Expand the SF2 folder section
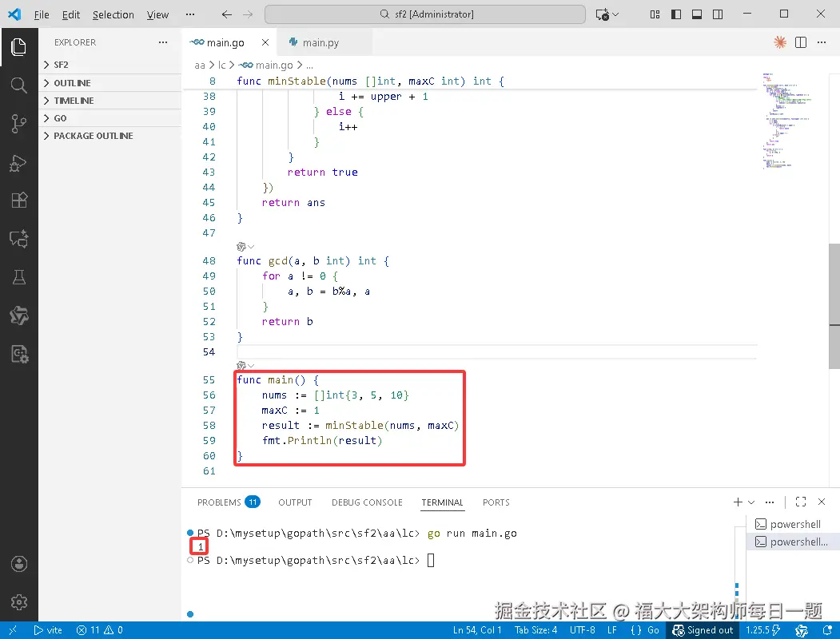 coord(109,65)
